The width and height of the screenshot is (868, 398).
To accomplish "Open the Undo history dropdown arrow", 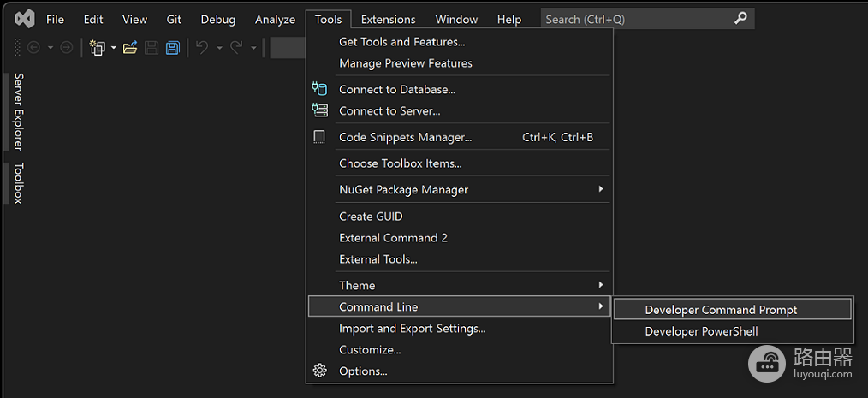I will click(219, 48).
